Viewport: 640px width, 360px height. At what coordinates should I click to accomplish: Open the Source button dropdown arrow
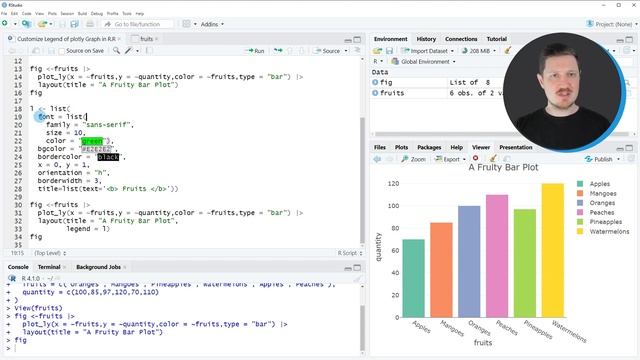pos(346,51)
